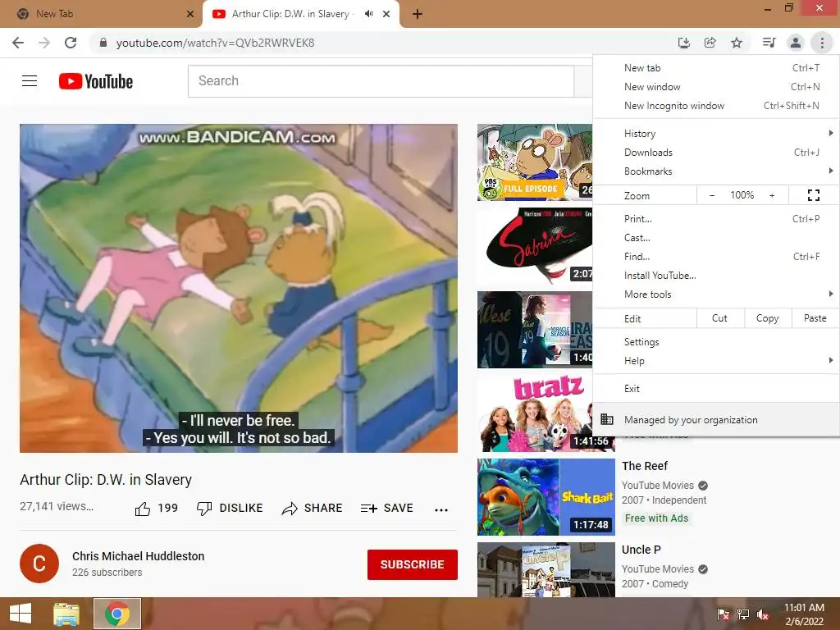
Task: Choose New window menu item
Action: [x=717, y=87]
